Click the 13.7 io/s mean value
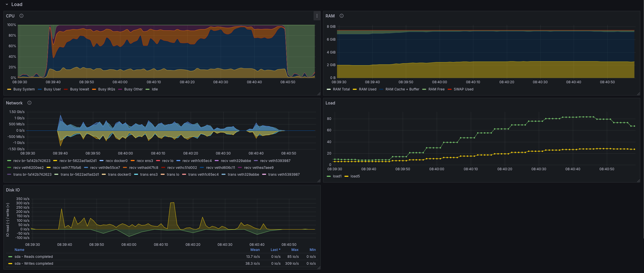Screen dimensions: 644x273 coord(253,257)
